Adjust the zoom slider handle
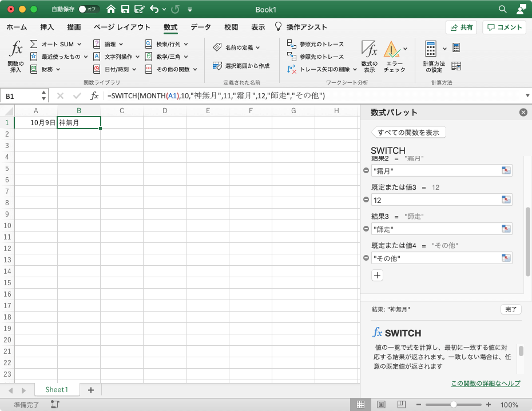 [453, 405]
